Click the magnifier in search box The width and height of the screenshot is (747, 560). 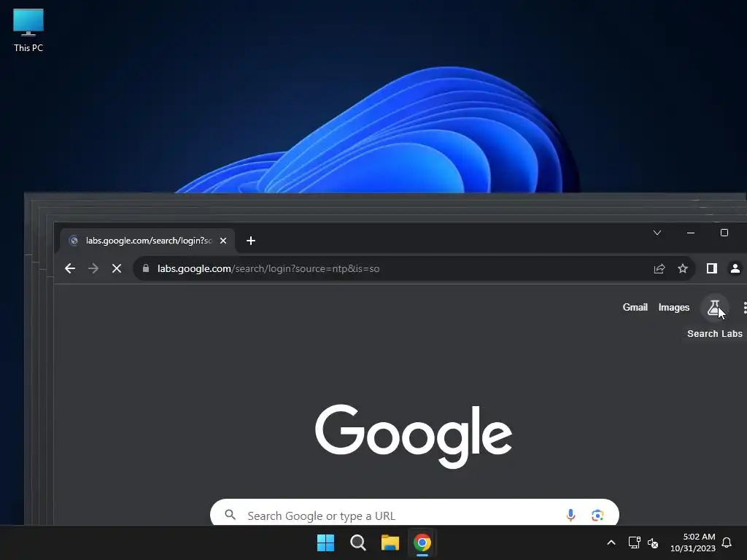point(231,515)
